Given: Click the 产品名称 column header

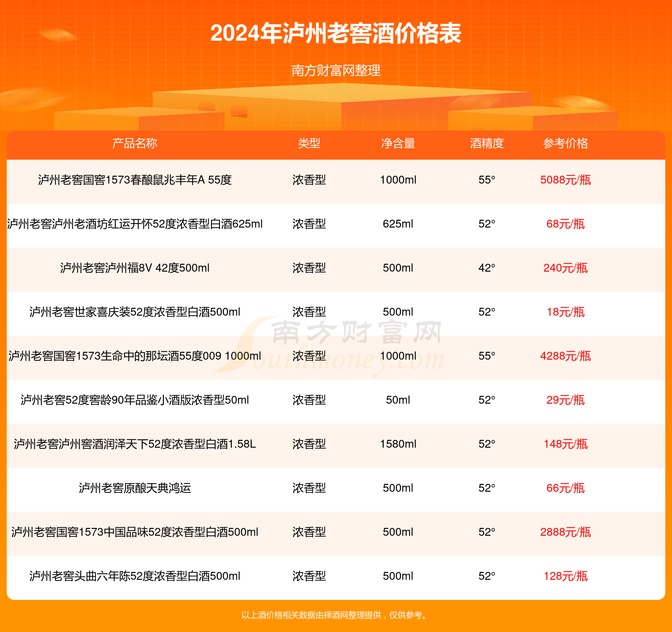Looking at the screenshot, I should pyautogui.click(x=135, y=143).
